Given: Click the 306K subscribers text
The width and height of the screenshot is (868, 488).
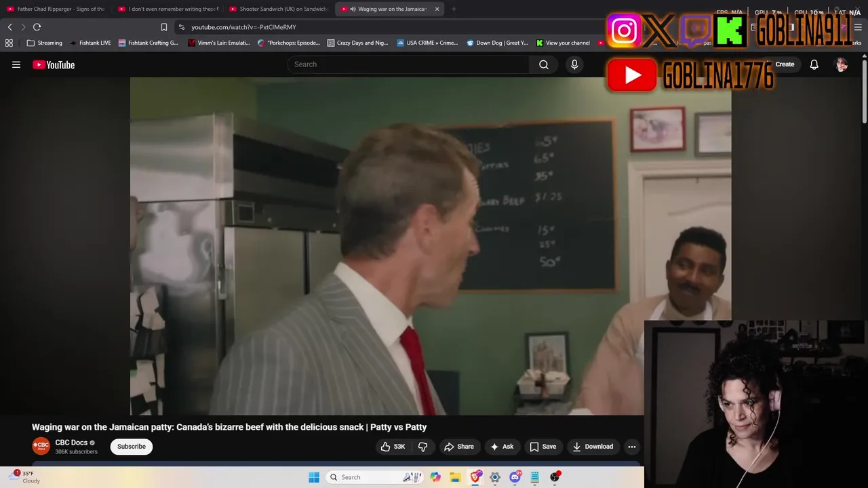Looking at the screenshot, I should [76, 452].
